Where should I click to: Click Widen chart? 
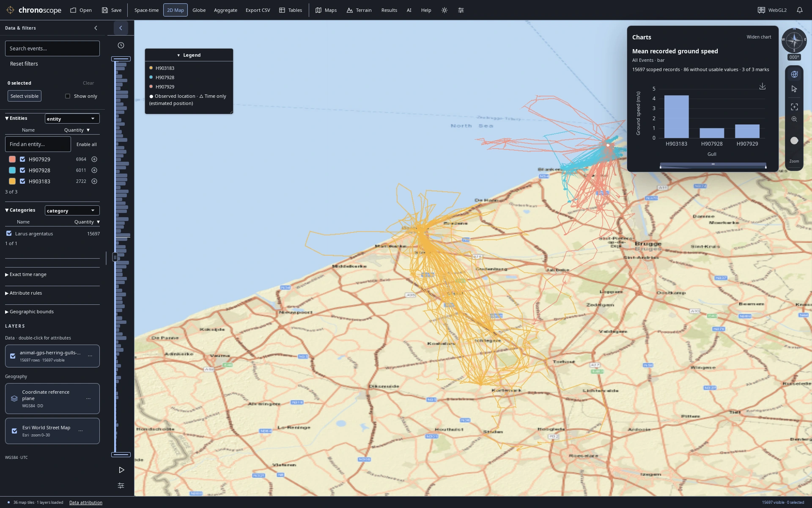click(759, 37)
